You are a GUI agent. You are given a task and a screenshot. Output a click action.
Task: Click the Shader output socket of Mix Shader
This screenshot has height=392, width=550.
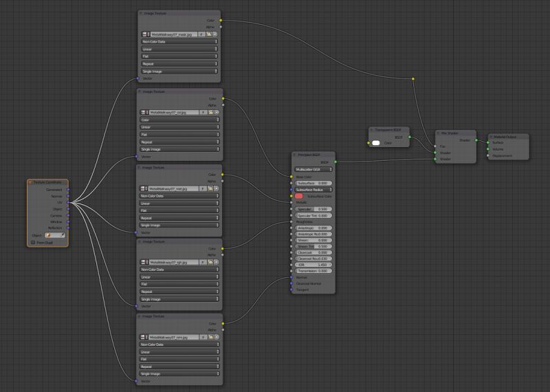click(476, 140)
